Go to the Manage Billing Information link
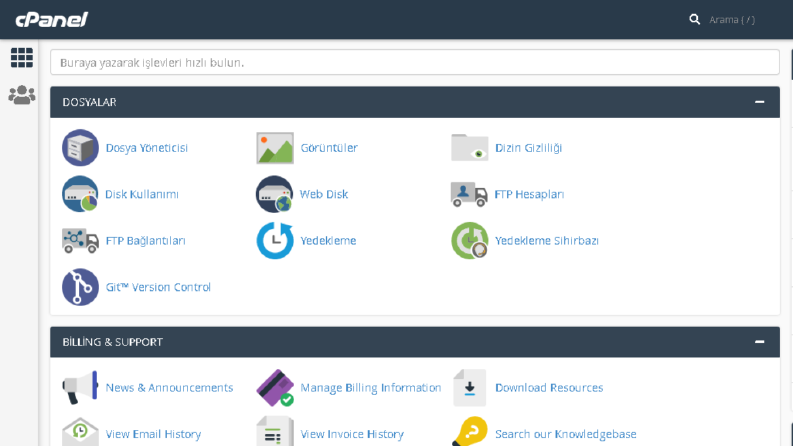The image size is (793, 446). click(371, 388)
